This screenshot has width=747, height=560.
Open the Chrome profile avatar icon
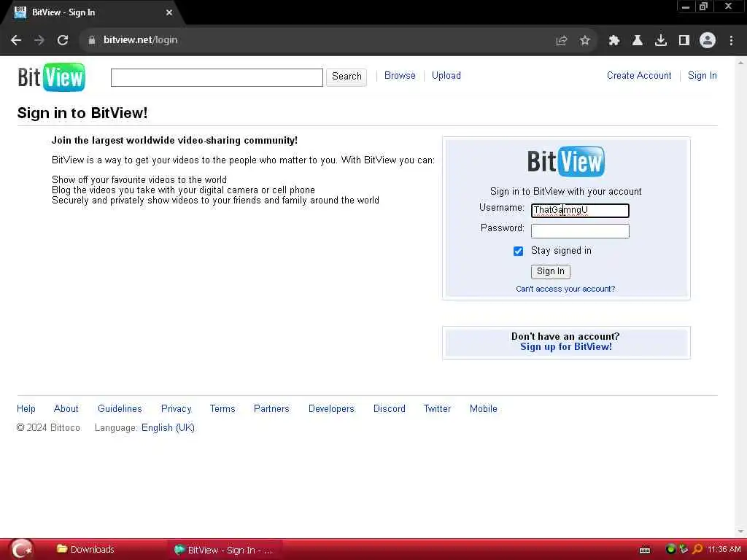click(708, 41)
